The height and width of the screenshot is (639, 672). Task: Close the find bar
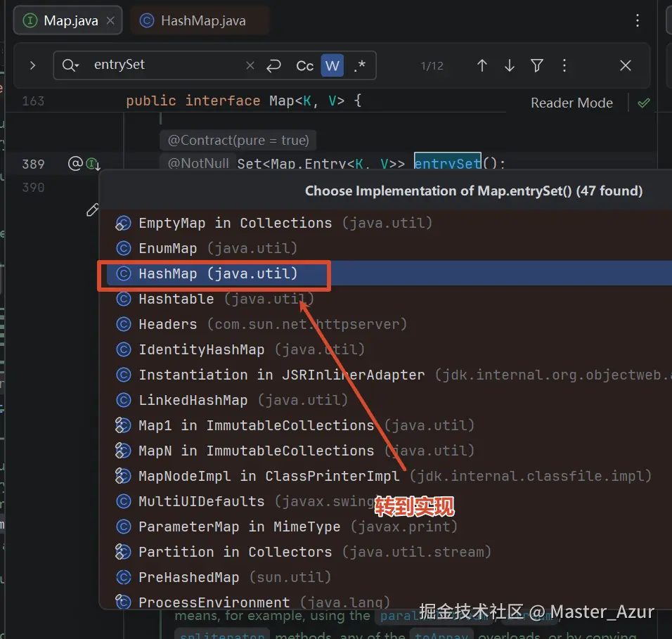[626, 65]
